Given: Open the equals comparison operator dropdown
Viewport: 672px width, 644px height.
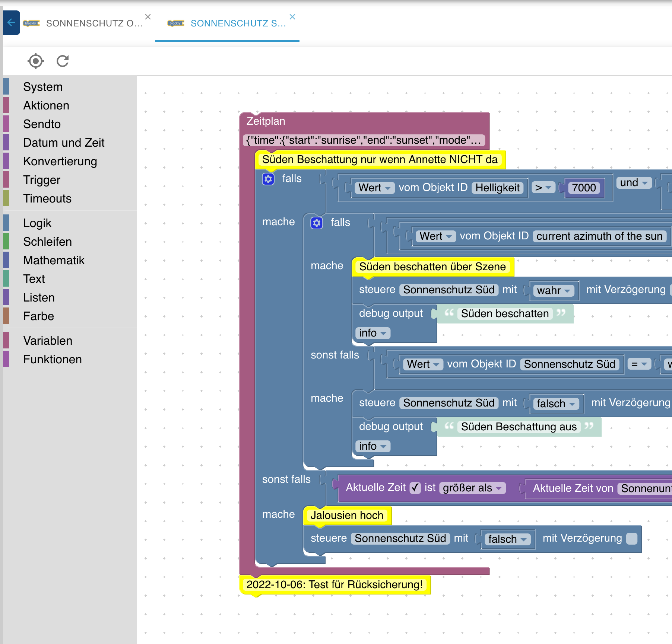Looking at the screenshot, I should 639,364.
